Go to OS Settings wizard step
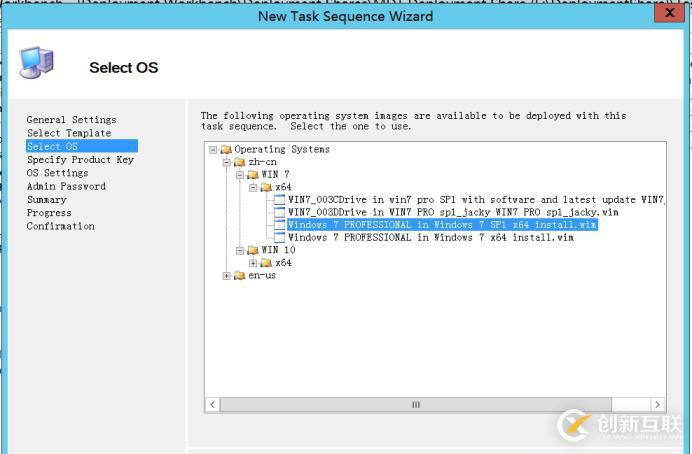The height and width of the screenshot is (454, 692). click(57, 173)
